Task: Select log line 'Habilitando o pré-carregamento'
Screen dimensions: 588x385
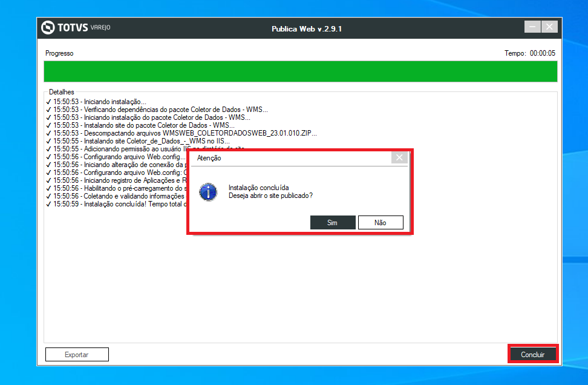Action: tap(116, 188)
